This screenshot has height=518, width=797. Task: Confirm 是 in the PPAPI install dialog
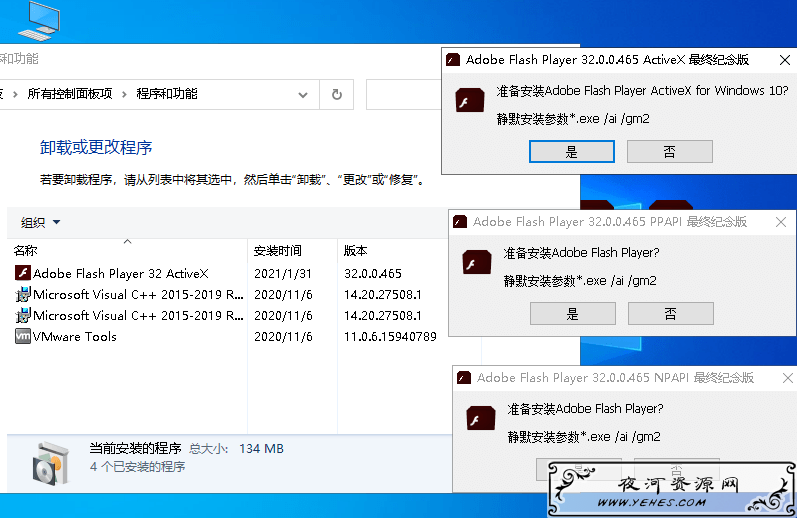573,314
